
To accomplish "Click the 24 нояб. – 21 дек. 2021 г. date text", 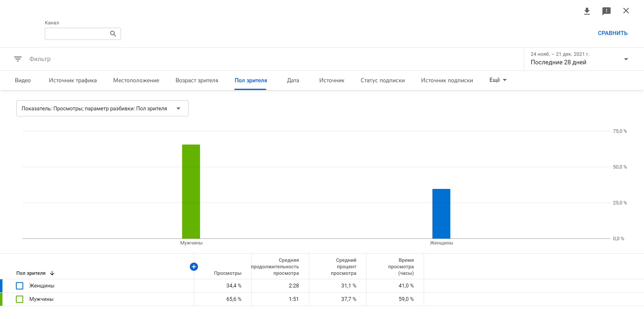I will point(560,54).
